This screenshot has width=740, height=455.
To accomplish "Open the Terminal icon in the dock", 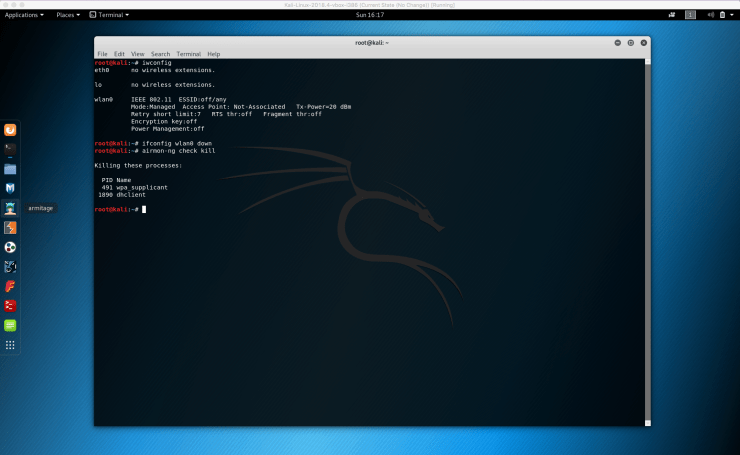I will tap(10, 149).
